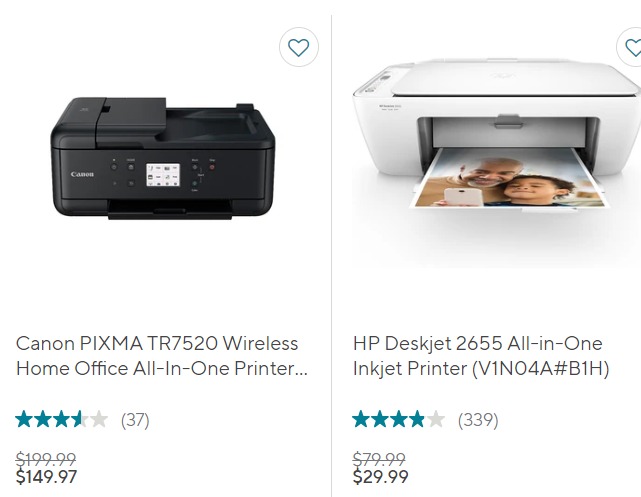Click the fourth filled star on HP rating
Image resolution: width=641 pixels, height=497 pixels.
click(417, 419)
